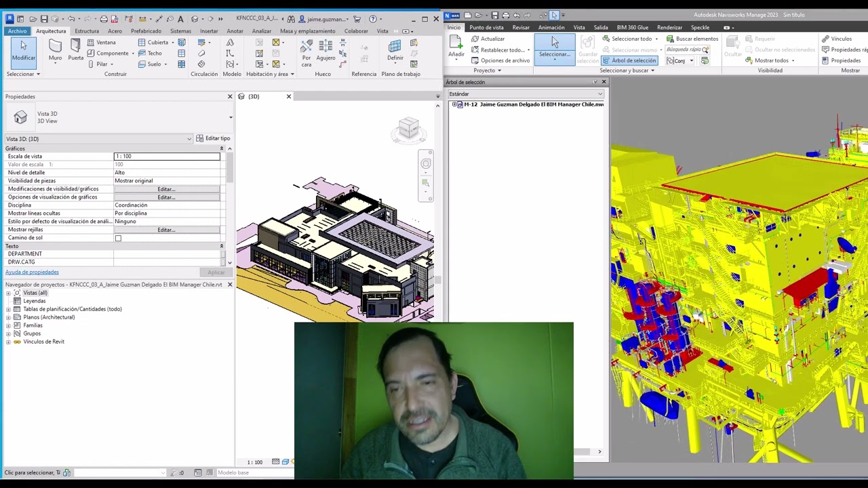Click the Escala de vista value field

(167, 157)
